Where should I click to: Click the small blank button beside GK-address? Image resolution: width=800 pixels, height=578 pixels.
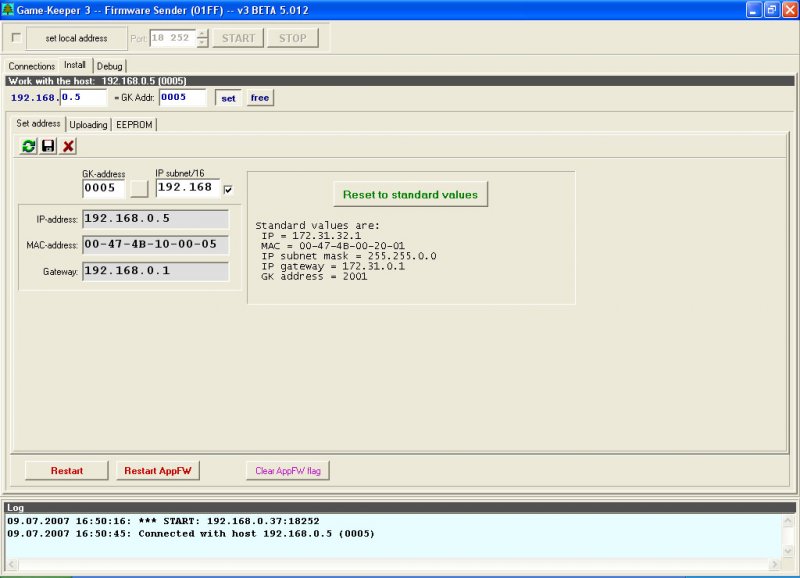(139, 187)
